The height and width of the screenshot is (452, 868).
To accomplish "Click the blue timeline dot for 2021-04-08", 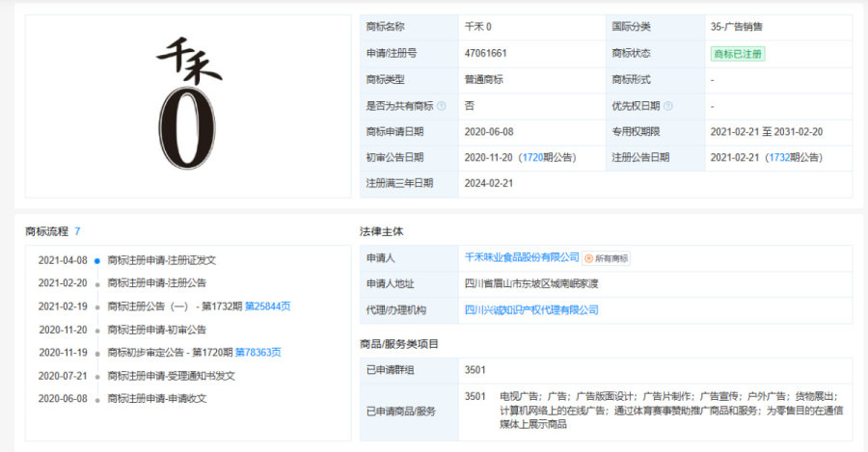I will click(x=97, y=260).
